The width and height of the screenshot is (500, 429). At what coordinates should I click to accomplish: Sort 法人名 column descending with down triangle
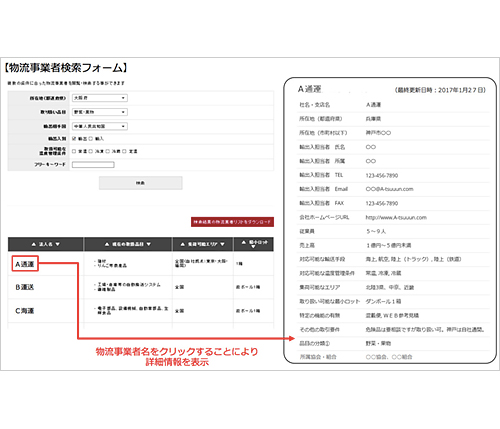tap(58, 244)
